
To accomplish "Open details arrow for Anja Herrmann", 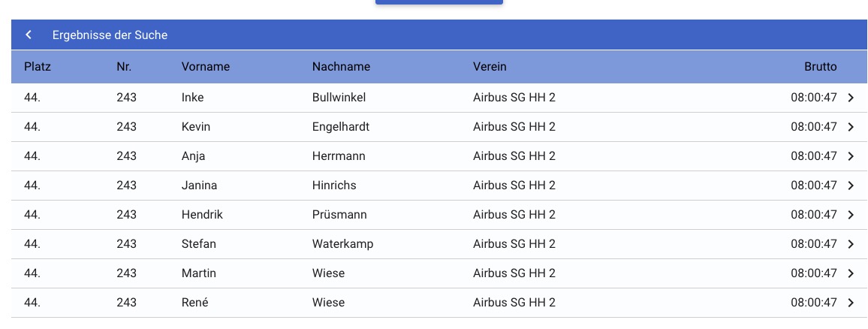I will (851, 156).
